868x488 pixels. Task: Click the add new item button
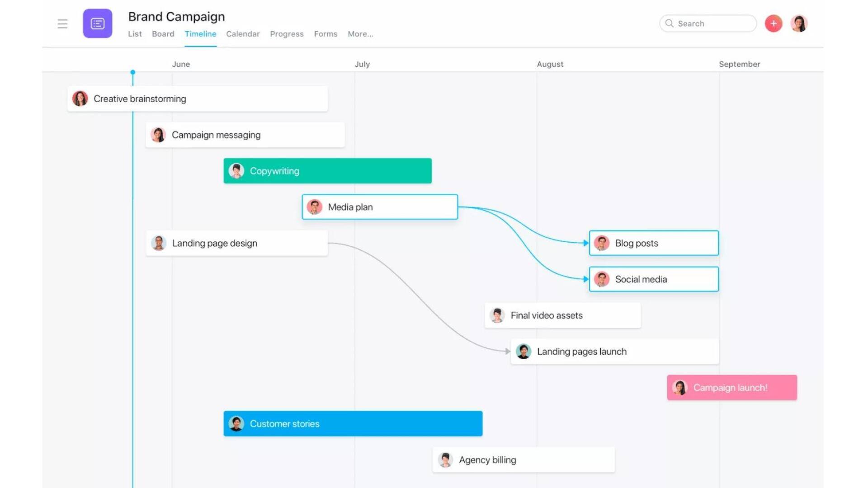(773, 23)
